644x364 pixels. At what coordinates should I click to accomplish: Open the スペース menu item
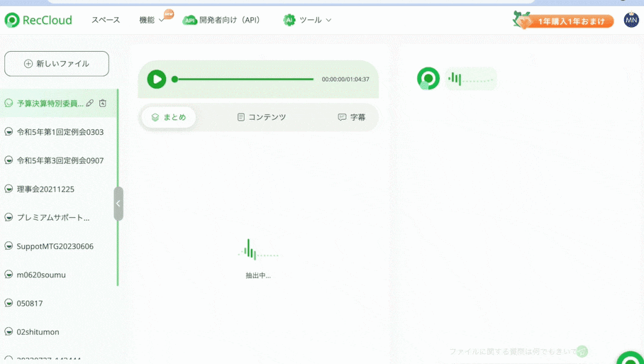106,20
